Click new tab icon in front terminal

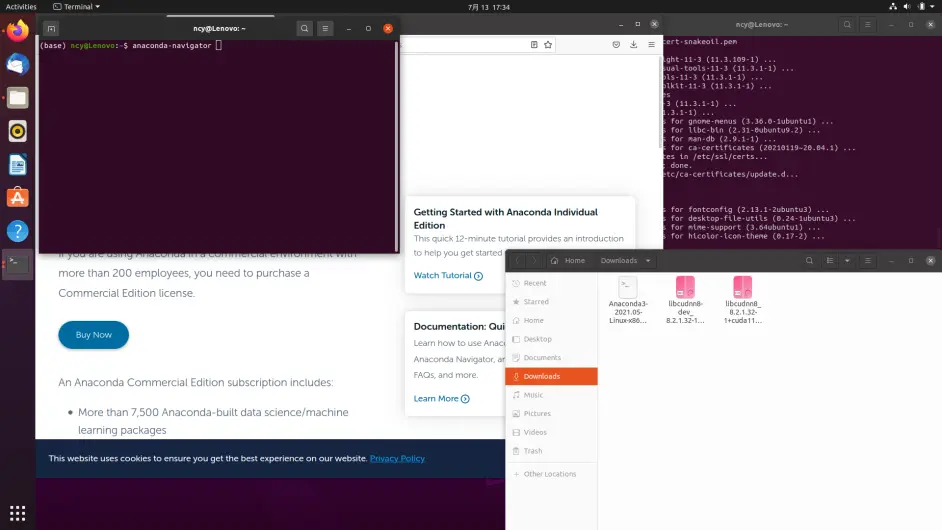click(51, 28)
